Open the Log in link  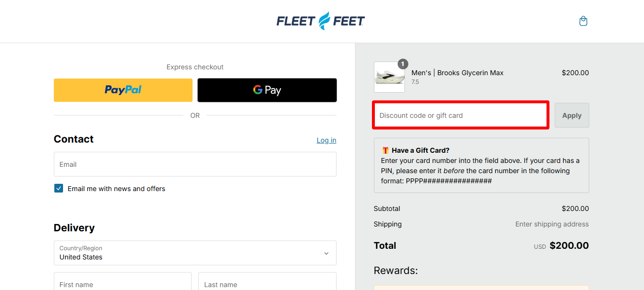(x=326, y=140)
